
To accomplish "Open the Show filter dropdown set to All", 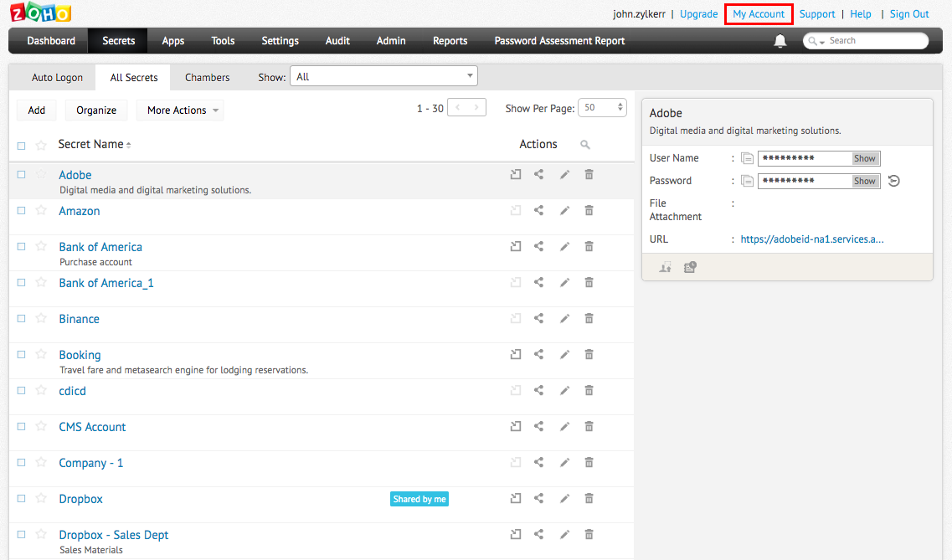I will (x=383, y=76).
